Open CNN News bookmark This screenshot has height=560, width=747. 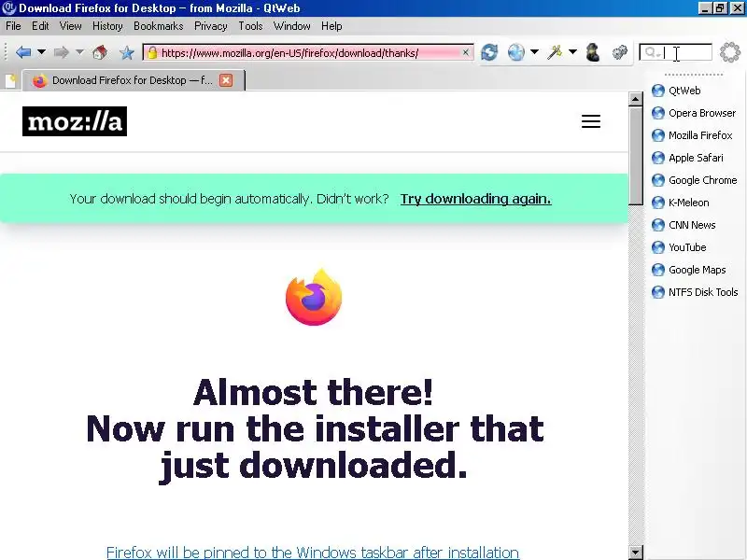pos(684,225)
